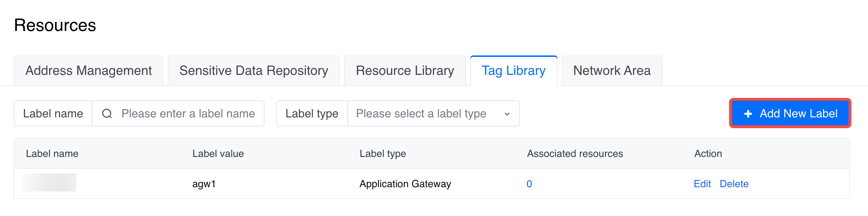
Task: Switch to Sensitive Data Repository tab
Action: click(x=254, y=71)
